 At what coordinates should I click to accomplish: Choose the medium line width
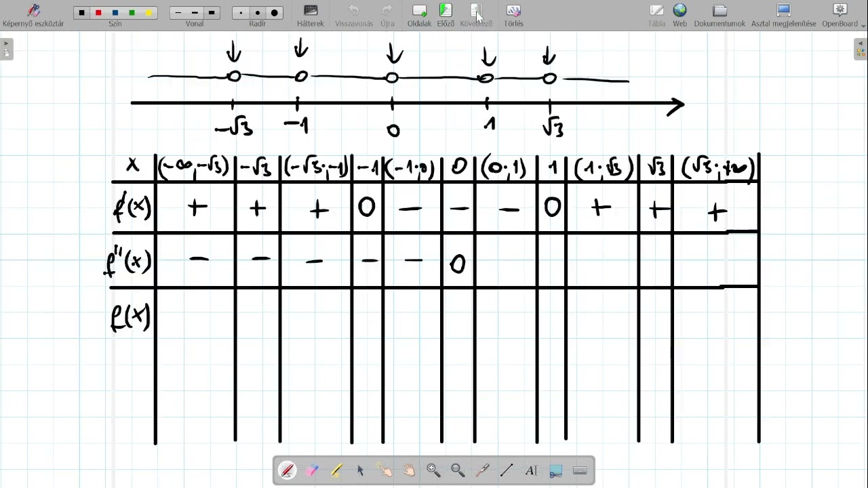(x=195, y=13)
